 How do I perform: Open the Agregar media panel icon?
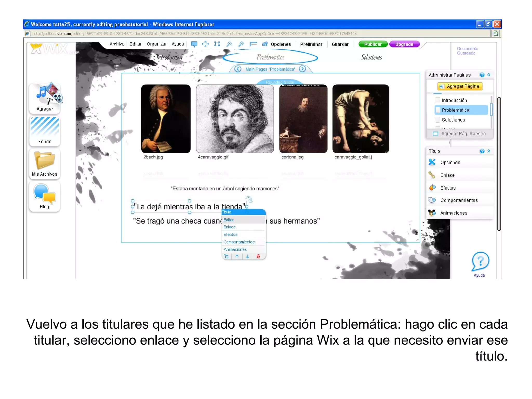coord(45,98)
